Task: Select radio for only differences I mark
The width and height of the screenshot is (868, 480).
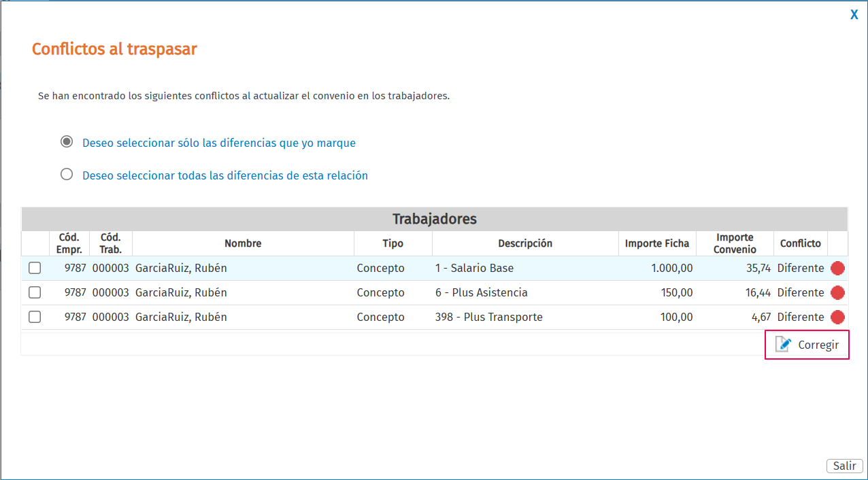Action: [67, 142]
